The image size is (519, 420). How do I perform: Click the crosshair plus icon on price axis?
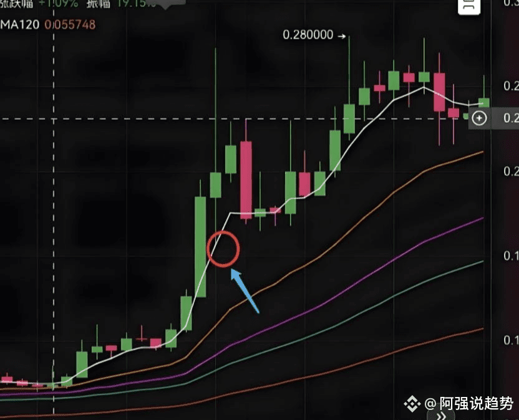tap(479, 118)
